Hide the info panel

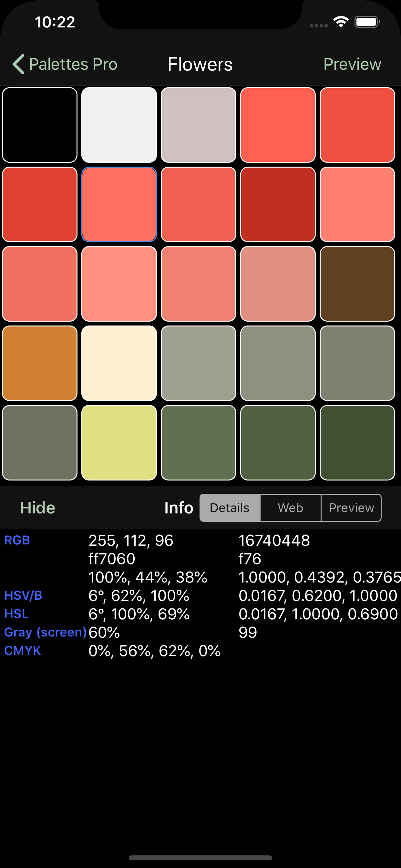click(x=37, y=507)
